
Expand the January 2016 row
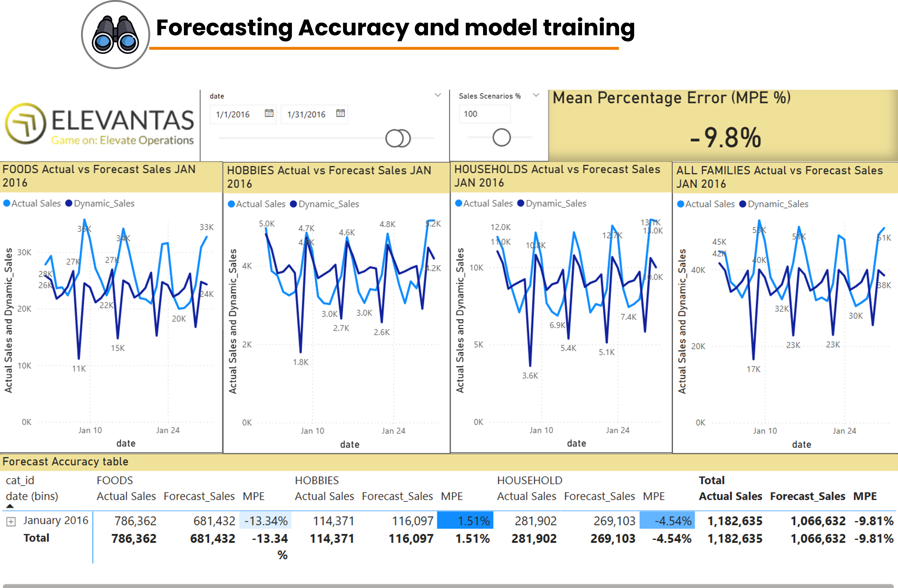pos(11,522)
